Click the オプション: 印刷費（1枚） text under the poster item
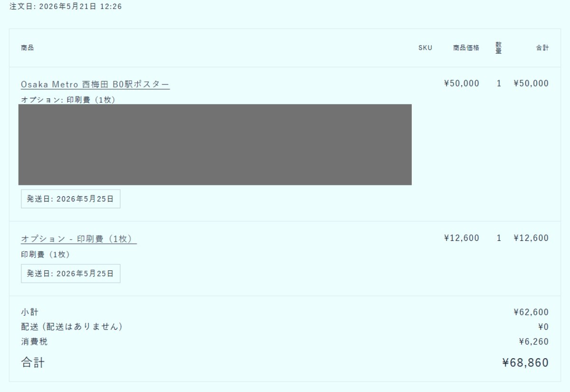The width and height of the screenshot is (570, 392). [x=68, y=100]
